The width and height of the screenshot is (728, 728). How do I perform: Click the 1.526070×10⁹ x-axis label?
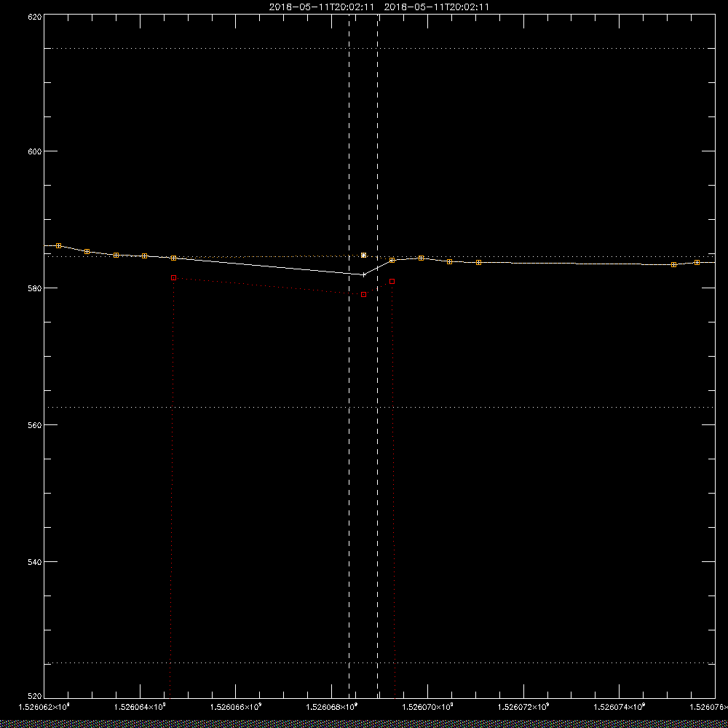pos(427,707)
